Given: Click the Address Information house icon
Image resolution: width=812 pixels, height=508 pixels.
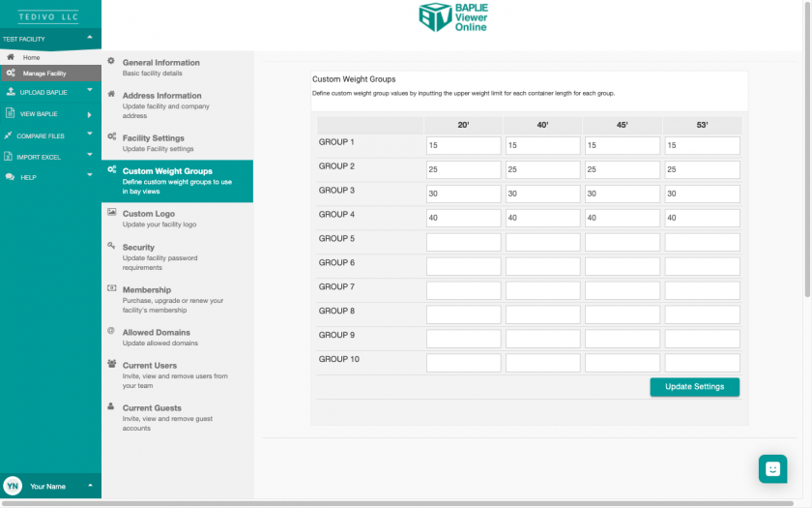Looking at the screenshot, I should tap(111, 95).
